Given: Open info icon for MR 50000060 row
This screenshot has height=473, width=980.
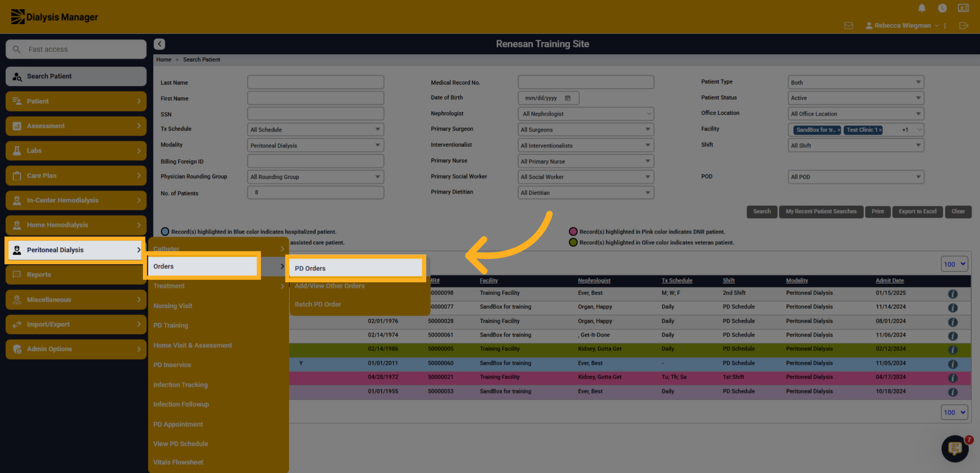Looking at the screenshot, I should click(953, 364).
